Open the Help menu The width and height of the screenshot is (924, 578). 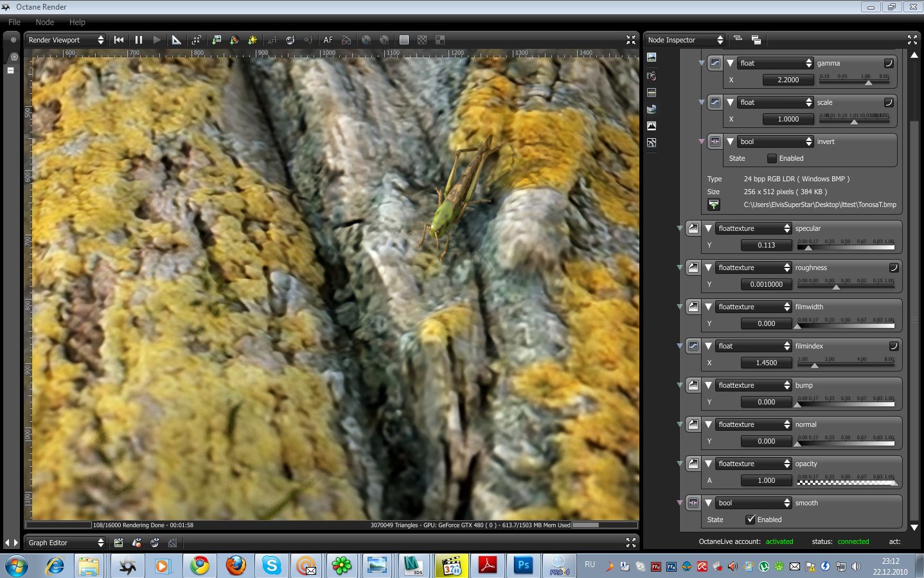click(x=77, y=22)
